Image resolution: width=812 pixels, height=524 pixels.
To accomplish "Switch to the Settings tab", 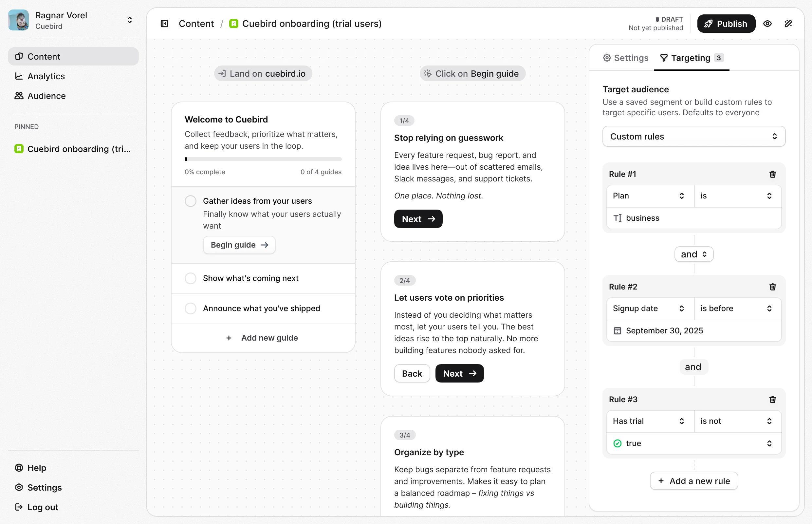I will pyautogui.click(x=626, y=58).
